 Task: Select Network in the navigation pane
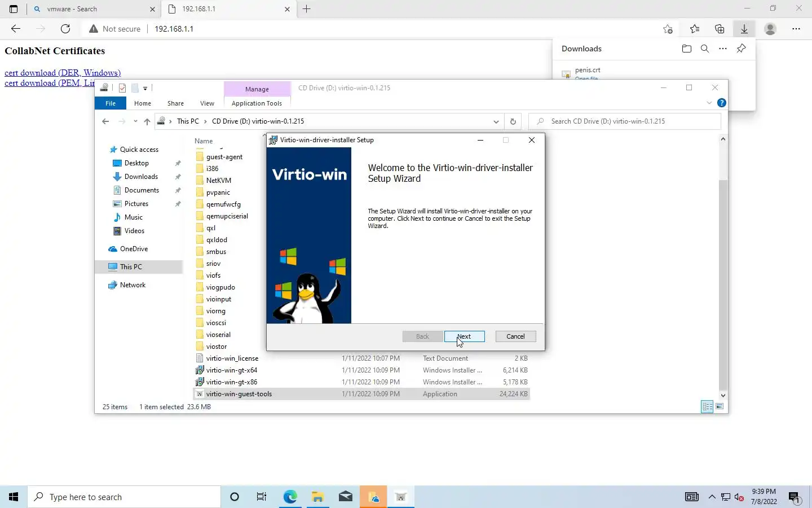[133, 285]
